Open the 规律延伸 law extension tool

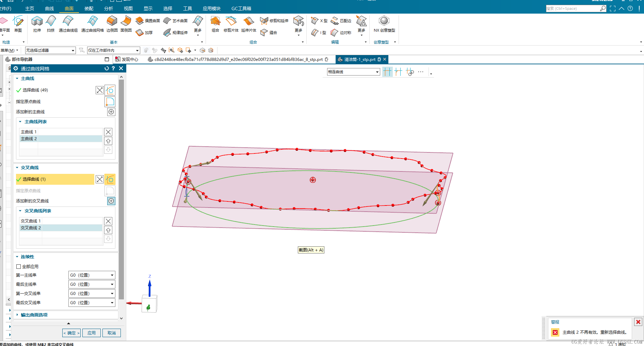pos(175,33)
